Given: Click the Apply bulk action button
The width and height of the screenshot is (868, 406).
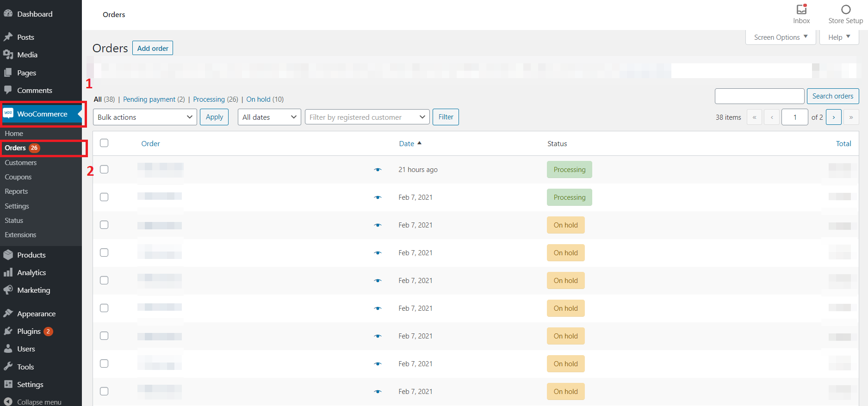Looking at the screenshot, I should point(214,117).
